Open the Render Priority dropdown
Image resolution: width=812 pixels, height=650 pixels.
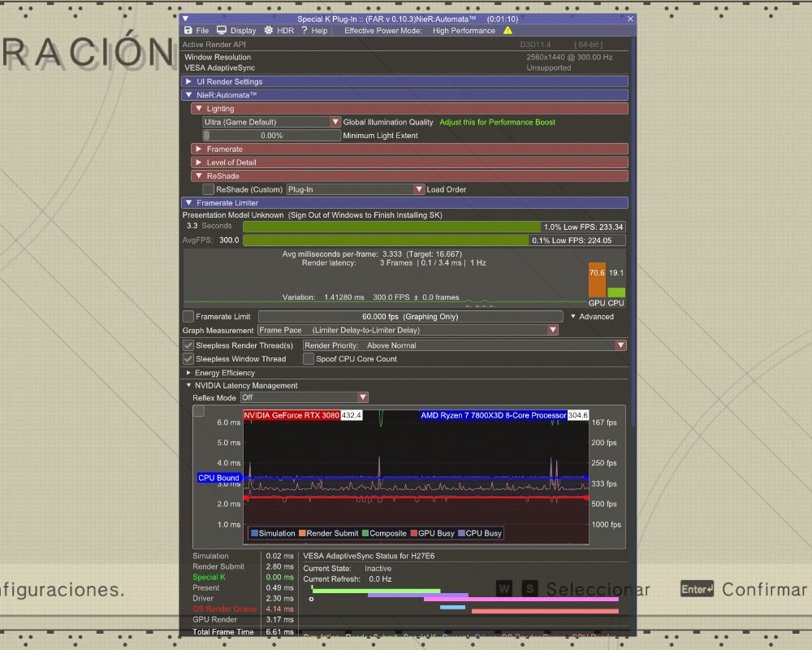(x=464, y=345)
